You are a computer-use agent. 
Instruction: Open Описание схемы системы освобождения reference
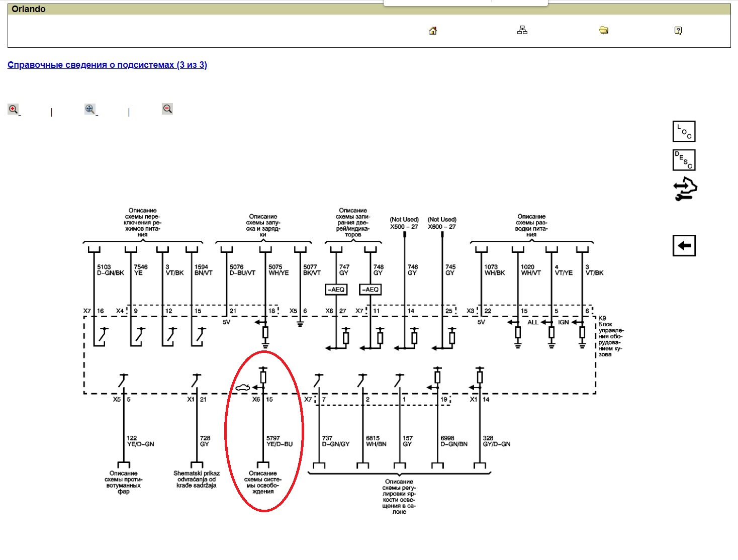tap(263, 483)
